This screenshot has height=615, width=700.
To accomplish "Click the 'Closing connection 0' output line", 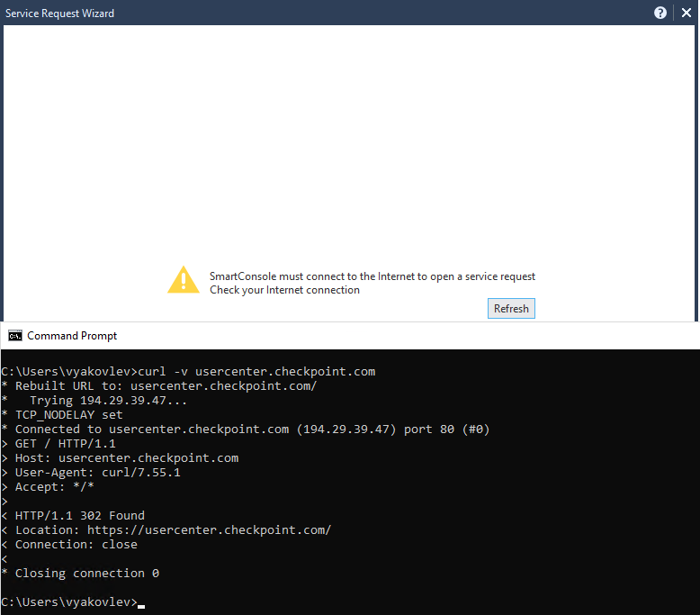I will tap(86, 573).
